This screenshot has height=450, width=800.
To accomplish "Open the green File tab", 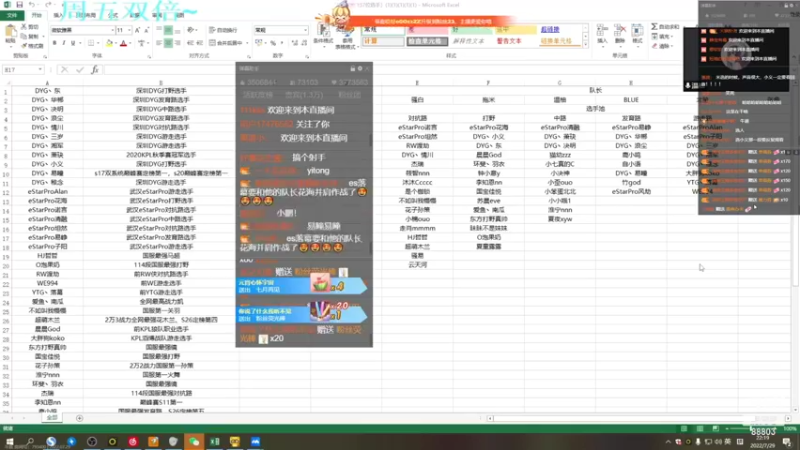I will (x=12, y=15).
